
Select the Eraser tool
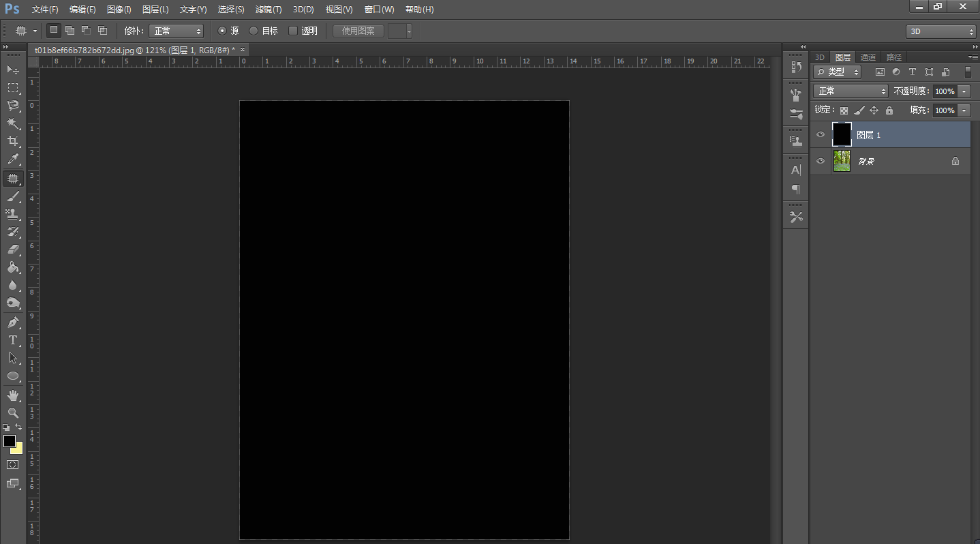(13, 250)
